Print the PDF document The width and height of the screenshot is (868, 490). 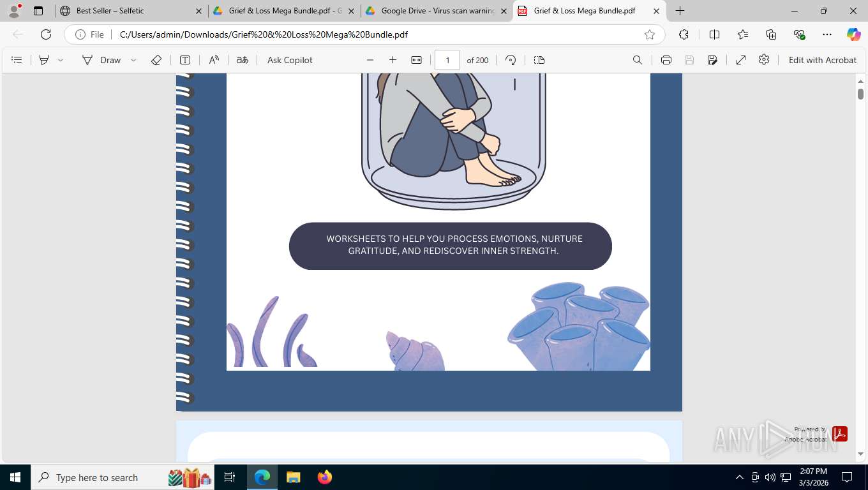(x=666, y=60)
